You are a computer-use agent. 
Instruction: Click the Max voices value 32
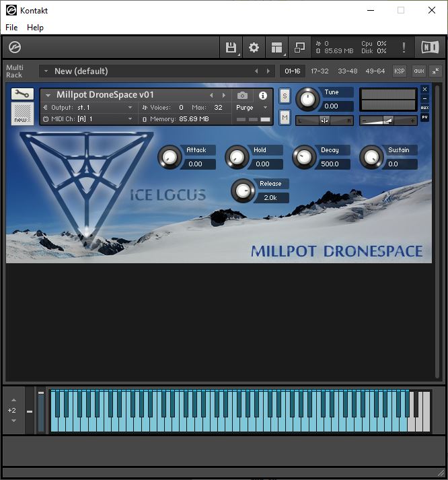pyautogui.click(x=218, y=108)
